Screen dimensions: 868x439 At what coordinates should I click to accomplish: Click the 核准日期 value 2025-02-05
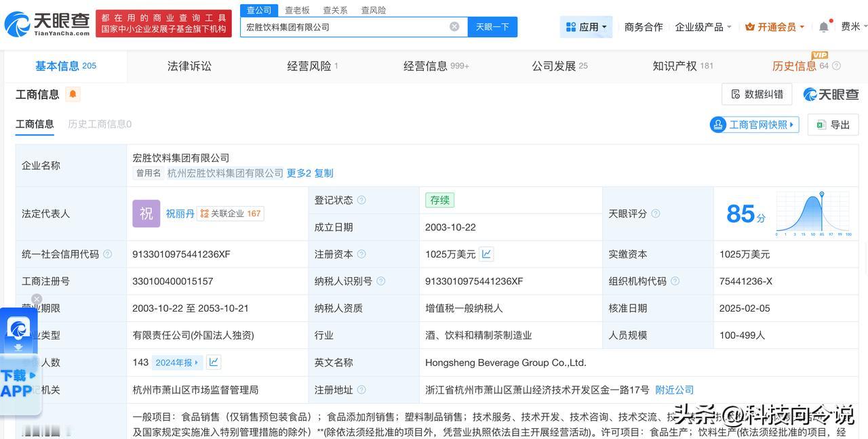coord(745,308)
